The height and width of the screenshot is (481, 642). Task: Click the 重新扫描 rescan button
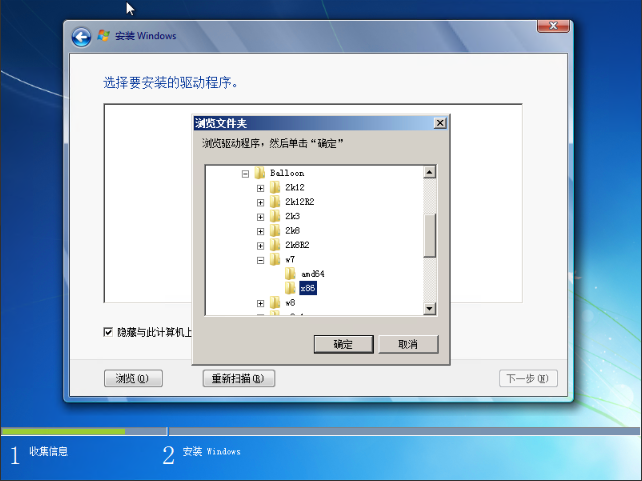click(x=239, y=378)
